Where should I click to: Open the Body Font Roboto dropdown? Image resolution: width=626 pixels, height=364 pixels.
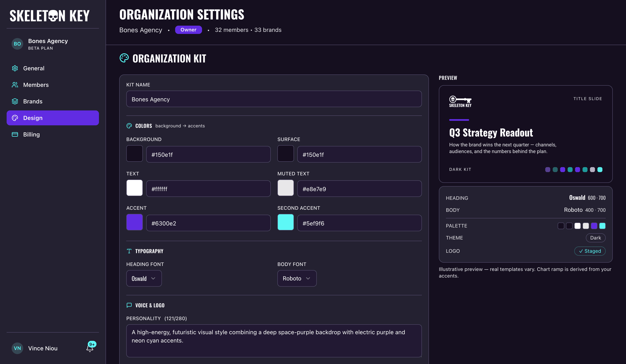pos(297,278)
